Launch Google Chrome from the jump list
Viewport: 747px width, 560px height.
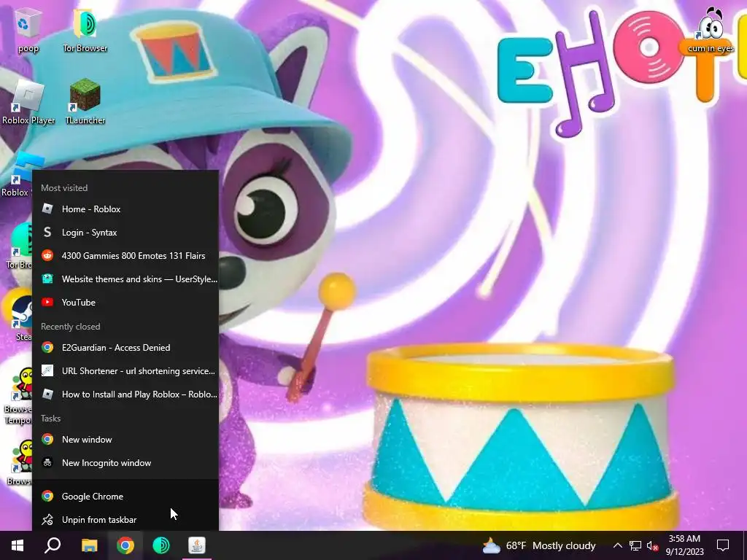pos(125,496)
